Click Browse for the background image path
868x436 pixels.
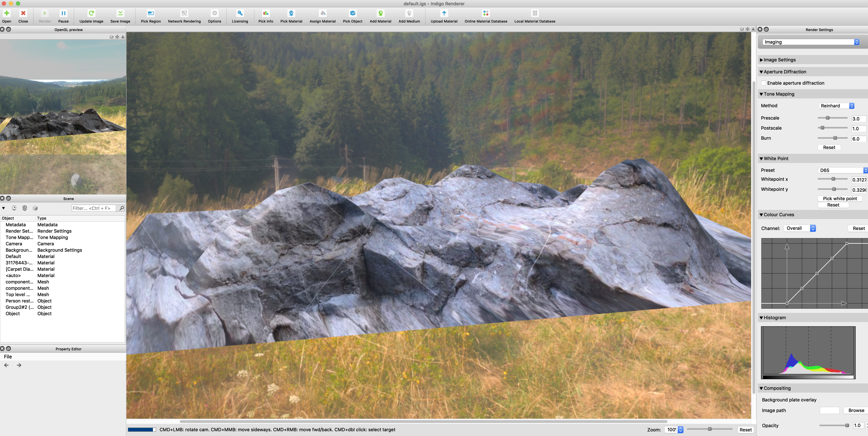(856, 410)
